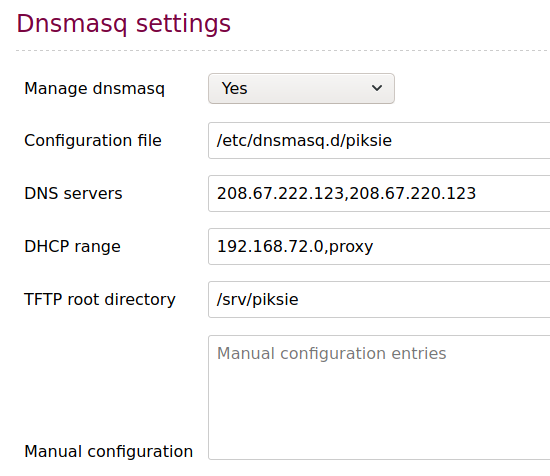Viewport: 550px width, 476px height.
Task: Focus the DNS servers input field
Action: [379, 193]
